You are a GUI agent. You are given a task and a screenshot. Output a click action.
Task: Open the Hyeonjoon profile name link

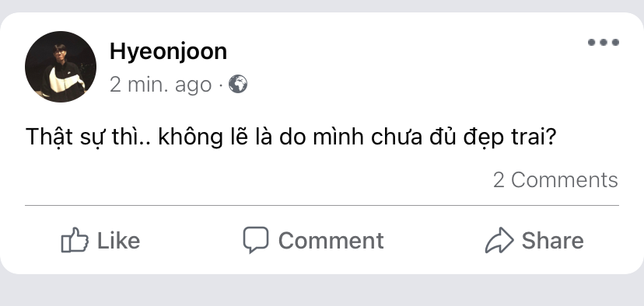pyautogui.click(x=169, y=52)
